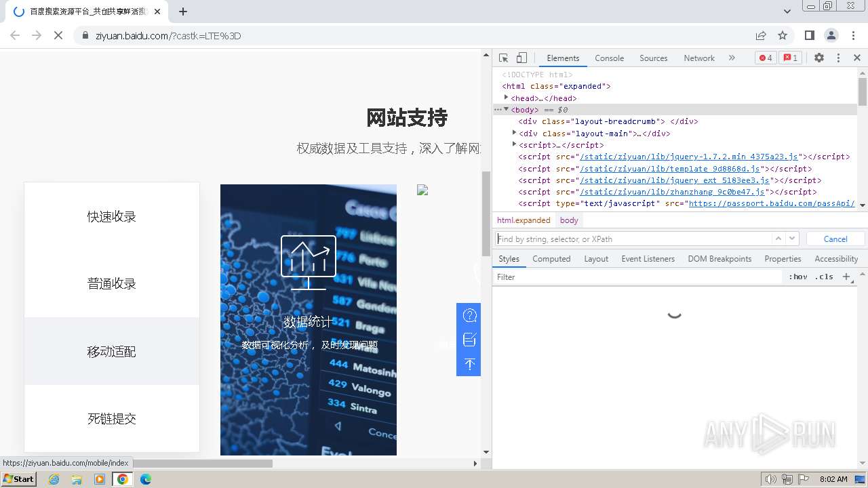Add a new style rule plus icon
Viewport: 868px width, 488px height.
846,277
